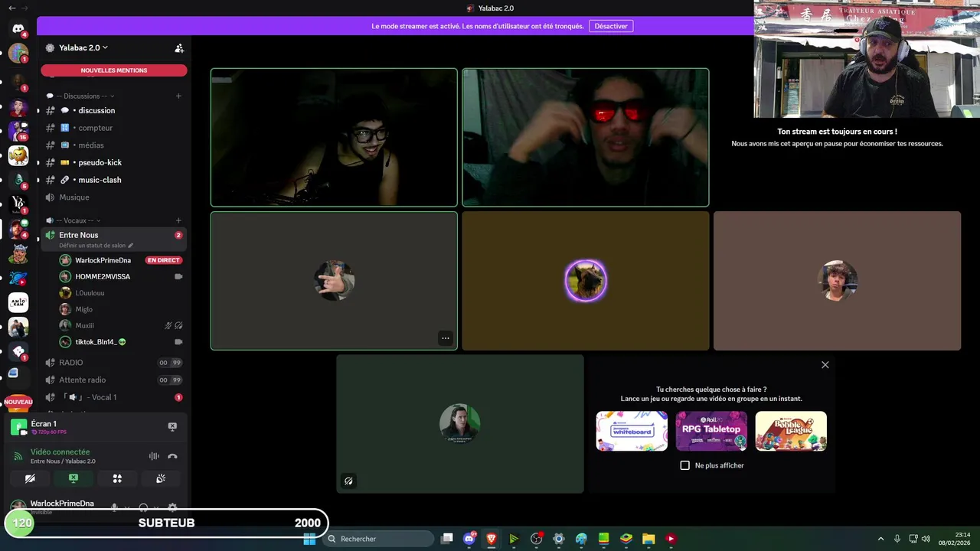Edit Entre Nous status pencil icon

pyautogui.click(x=130, y=246)
